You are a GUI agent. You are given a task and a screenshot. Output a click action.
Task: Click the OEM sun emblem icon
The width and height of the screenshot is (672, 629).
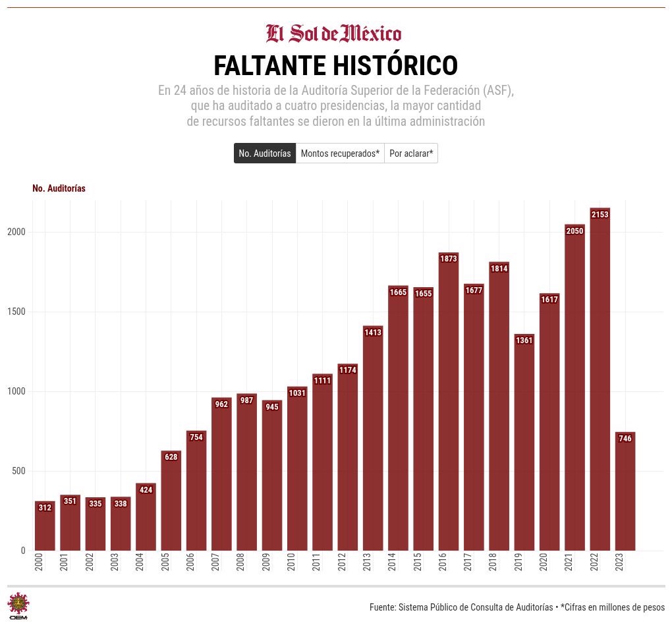18,605
